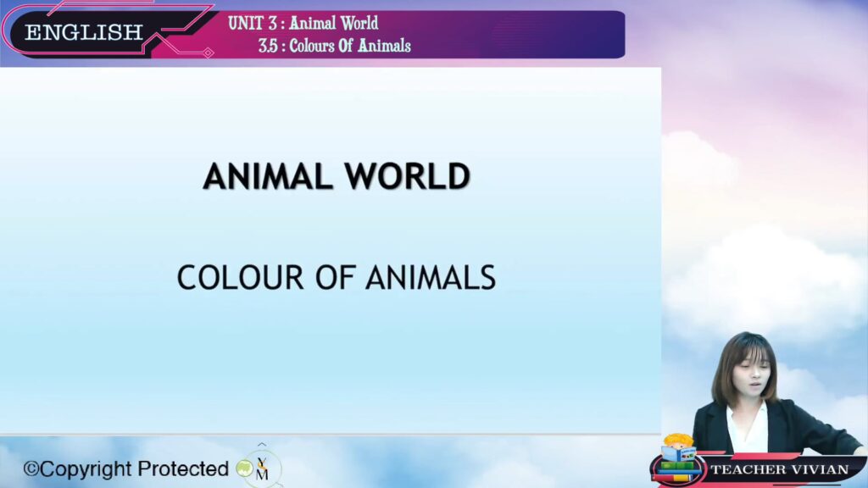The height and width of the screenshot is (488, 868).
Task: Click the letter M in the YM logo
Action: click(263, 475)
